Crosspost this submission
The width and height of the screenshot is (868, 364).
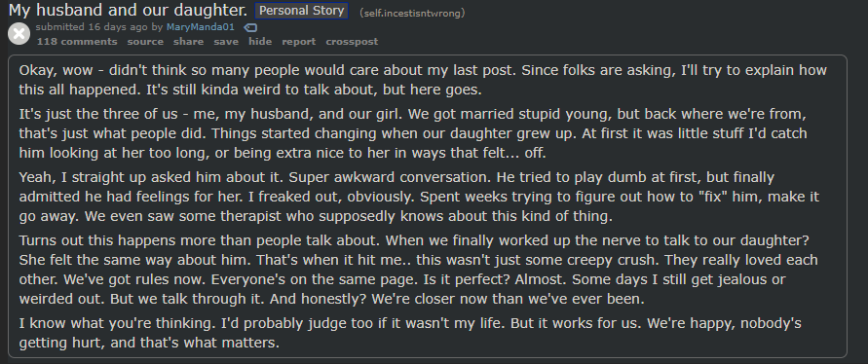(352, 42)
